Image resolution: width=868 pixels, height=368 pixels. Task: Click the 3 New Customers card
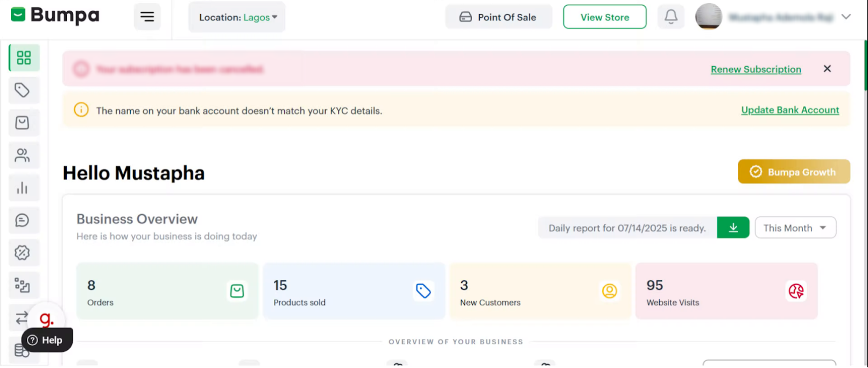click(540, 291)
